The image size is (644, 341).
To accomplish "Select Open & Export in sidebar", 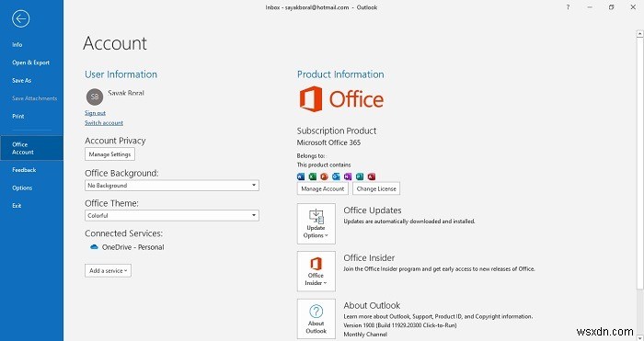I will click(x=31, y=63).
